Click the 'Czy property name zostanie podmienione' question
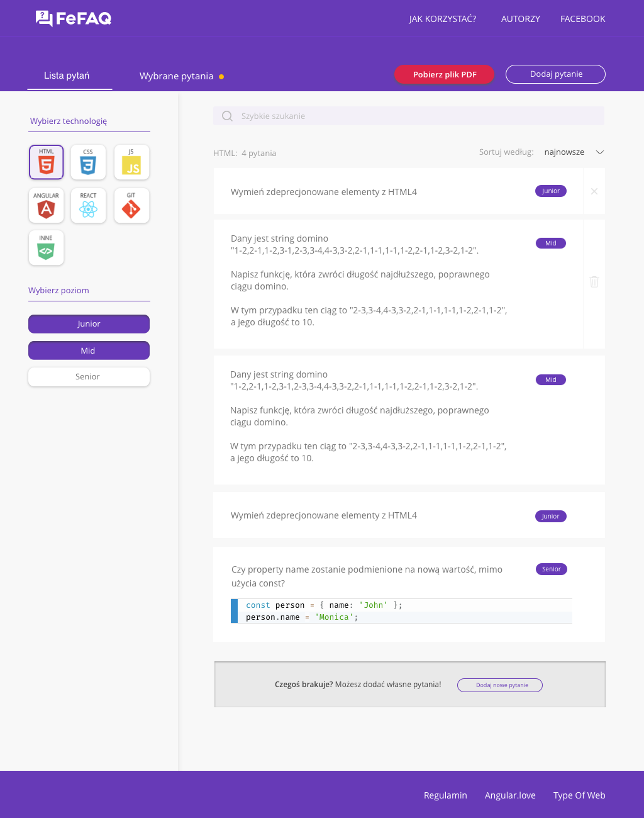Image resolution: width=644 pixels, height=818 pixels. 367,576
